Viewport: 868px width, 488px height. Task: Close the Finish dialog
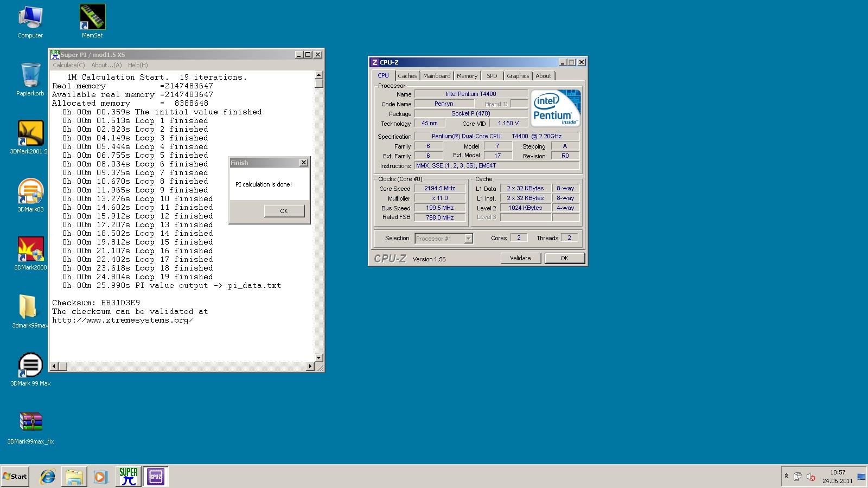coord(304,163)
